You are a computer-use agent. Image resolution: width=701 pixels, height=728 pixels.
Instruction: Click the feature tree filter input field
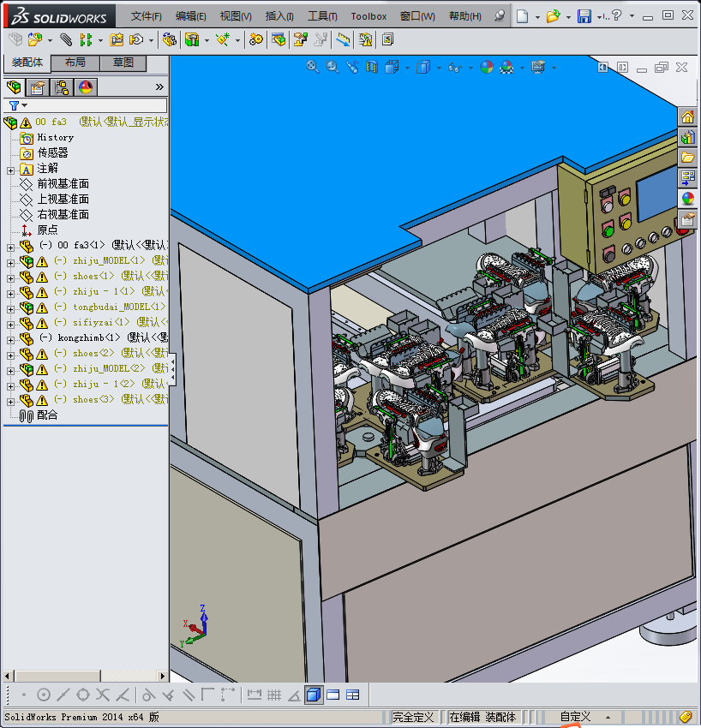click(98, 105)
